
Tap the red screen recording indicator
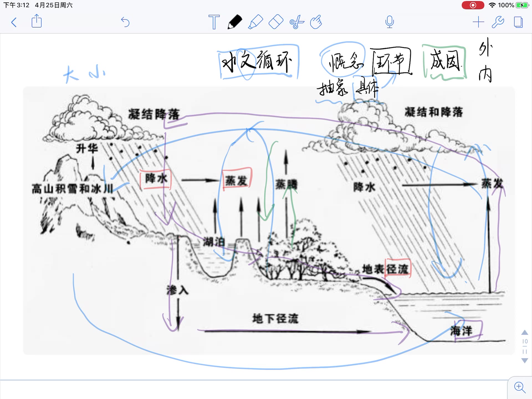(473, 5)
